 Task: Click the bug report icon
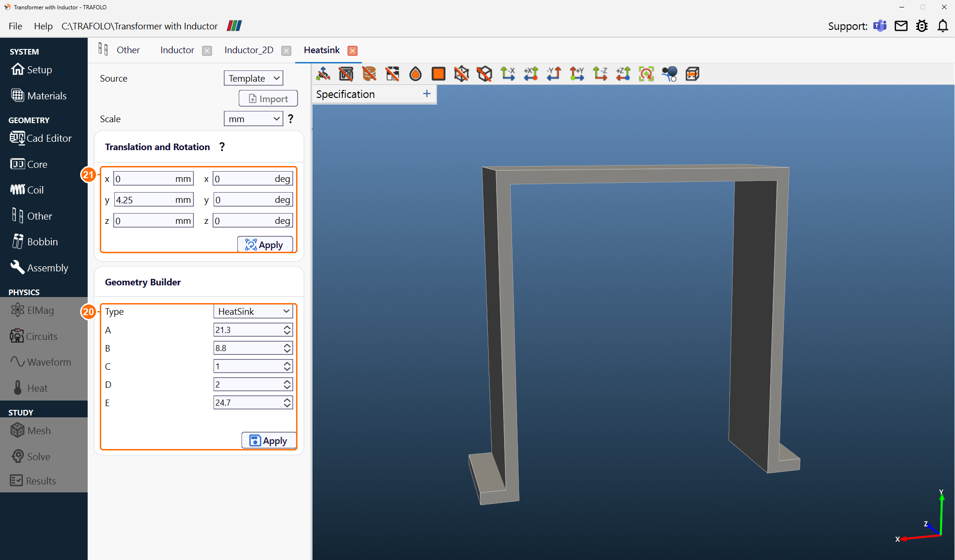922,26
